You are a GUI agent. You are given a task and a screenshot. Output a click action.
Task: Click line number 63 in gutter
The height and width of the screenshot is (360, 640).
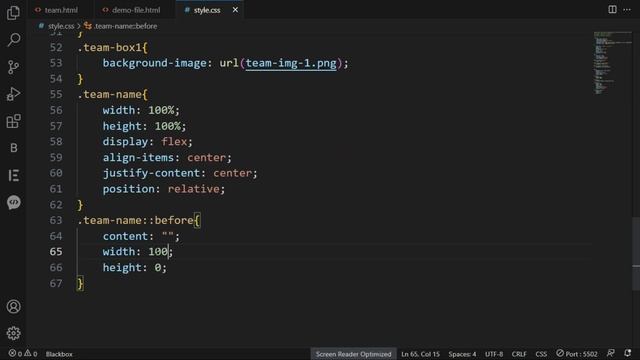tap(56, 220)
